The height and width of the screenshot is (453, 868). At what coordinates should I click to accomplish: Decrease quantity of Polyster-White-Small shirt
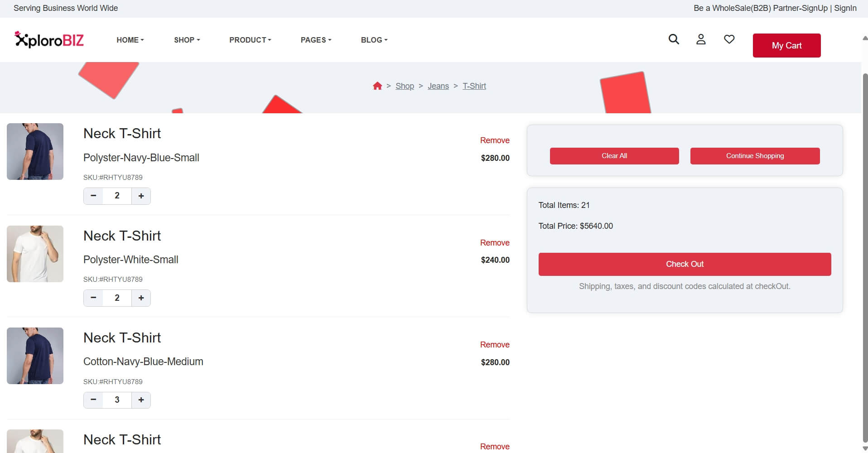pos(93,298)
